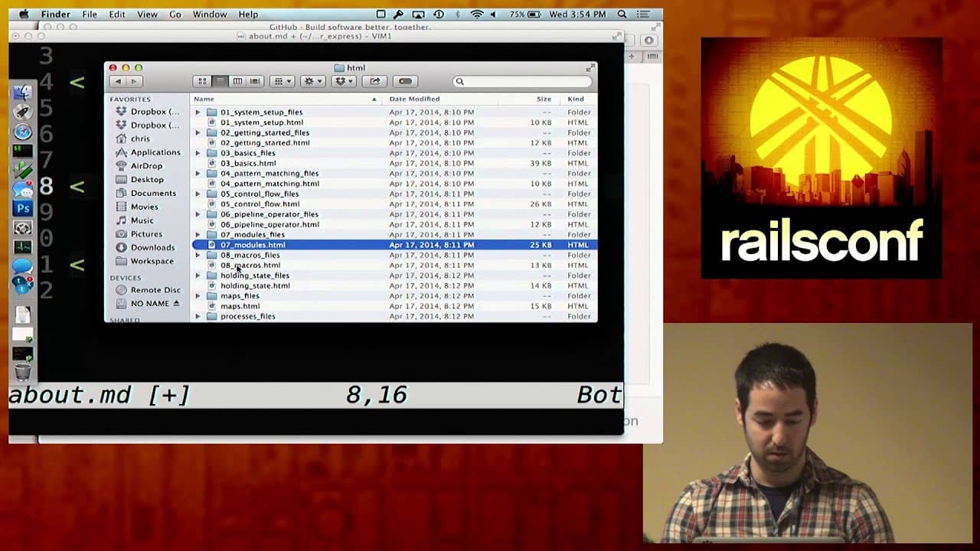Open the Edit menu
This screenshot has height=551, width=980.
117,14
